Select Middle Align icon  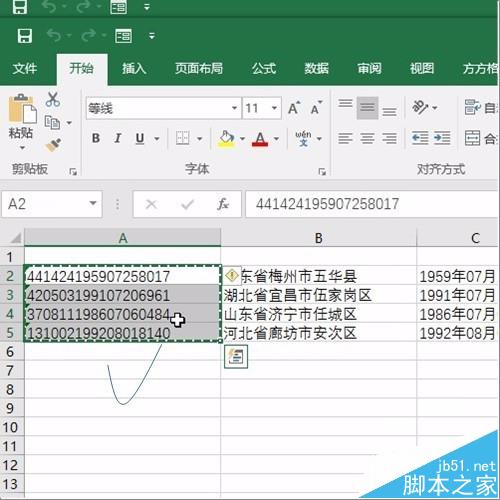(367, 108)
